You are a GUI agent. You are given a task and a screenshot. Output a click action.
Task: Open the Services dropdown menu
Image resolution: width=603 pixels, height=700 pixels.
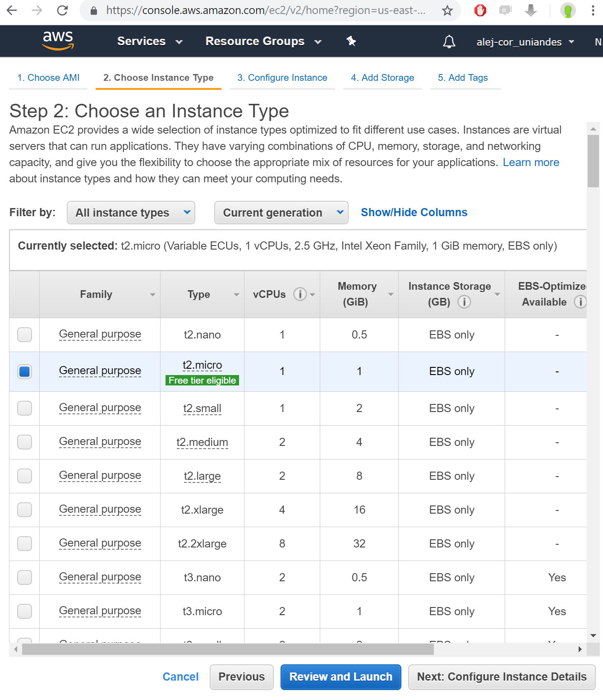pyautogui.click(x=150, y=42)
